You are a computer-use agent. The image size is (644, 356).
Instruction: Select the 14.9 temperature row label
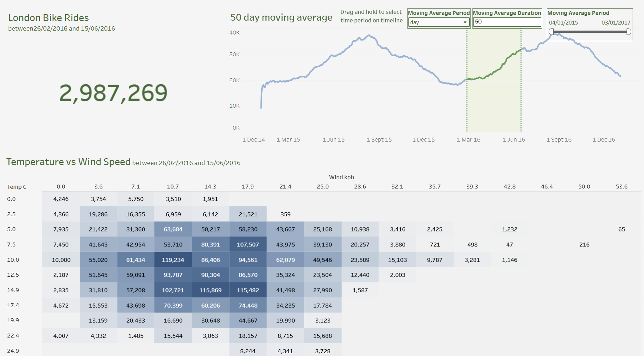[13, 290]
